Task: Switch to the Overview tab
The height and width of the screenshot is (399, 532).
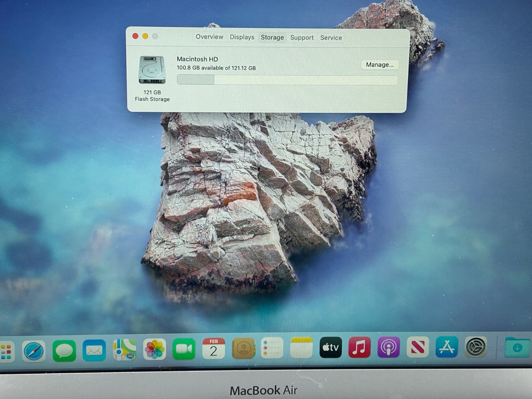Action: click(209, 37)
